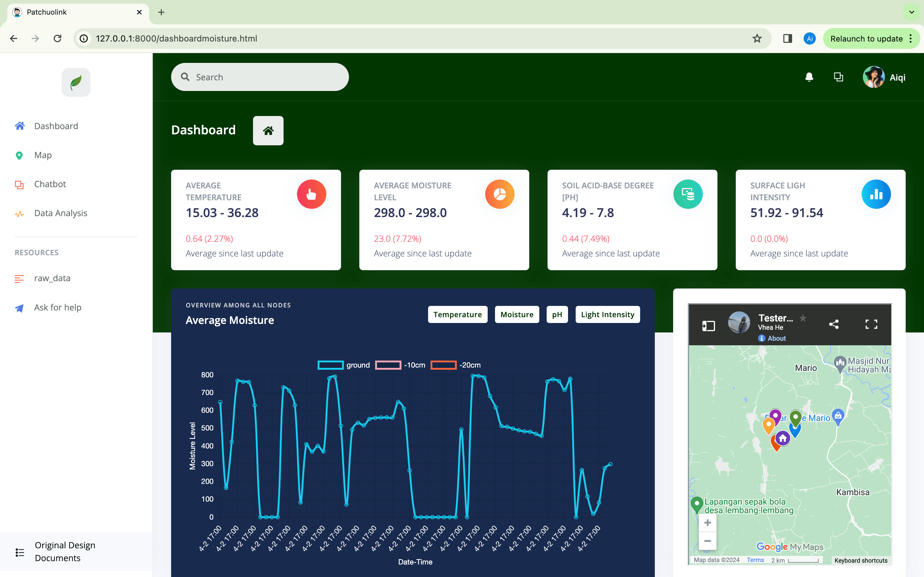The width and height of the screenshot is (924, 577).
Task: Open raw_data under Resources
Action: click(52, 278)
